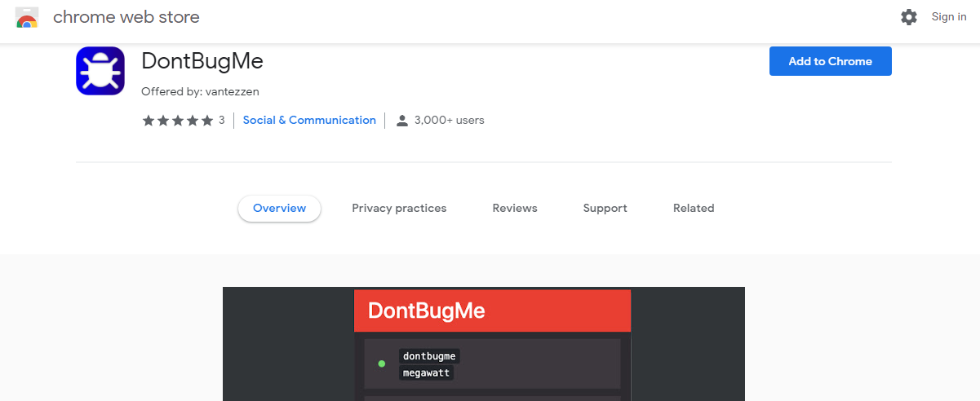The width and height of the screenshot is (980, 401).
Task: Click the five-star rating icons
Action: [178, 121]
